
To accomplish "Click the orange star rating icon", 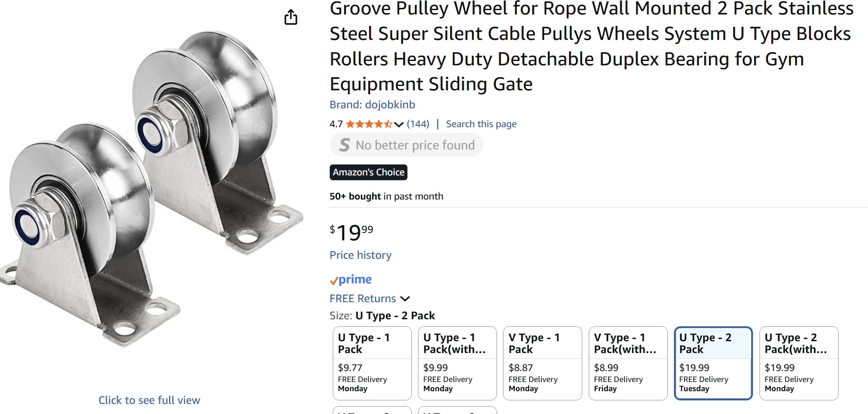I will (368, 124).
